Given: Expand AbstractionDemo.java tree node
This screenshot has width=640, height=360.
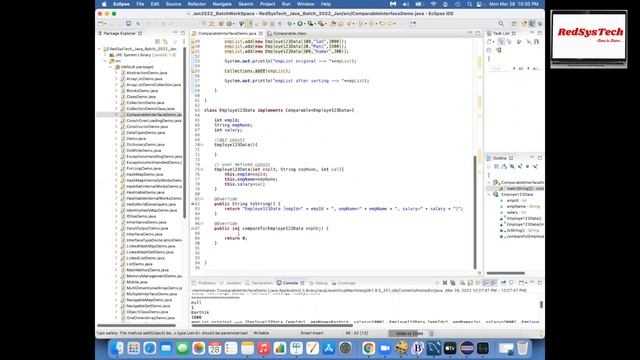Looking at the screenshot, I should 116,73.
